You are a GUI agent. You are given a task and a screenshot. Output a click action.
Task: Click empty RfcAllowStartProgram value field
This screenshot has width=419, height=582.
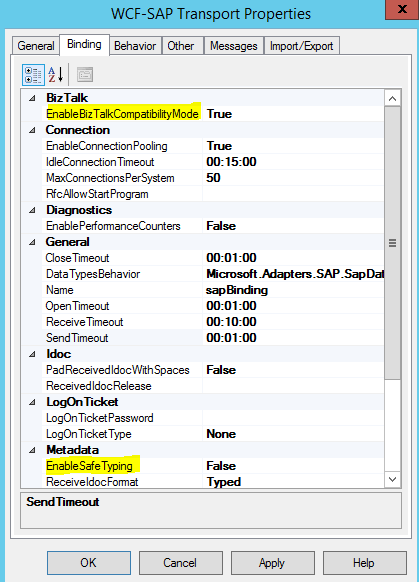point(293,194)
